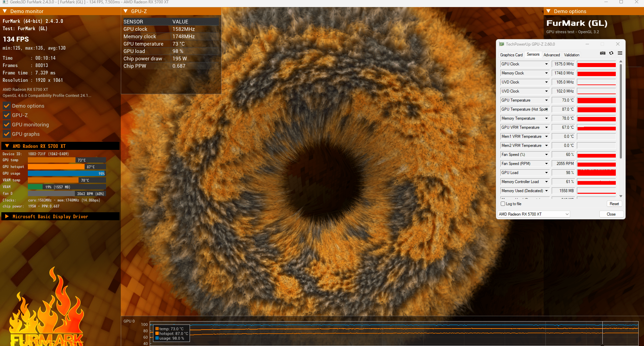Open the Memory Controller Load dropdown
This screenshot has height=346, width=644.
click(546, 182)
